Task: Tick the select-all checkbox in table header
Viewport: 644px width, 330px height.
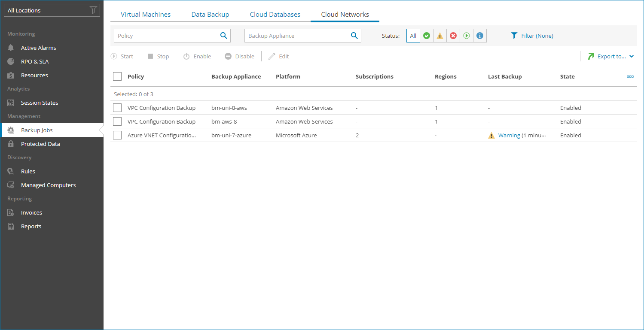Action: (117, 76)
